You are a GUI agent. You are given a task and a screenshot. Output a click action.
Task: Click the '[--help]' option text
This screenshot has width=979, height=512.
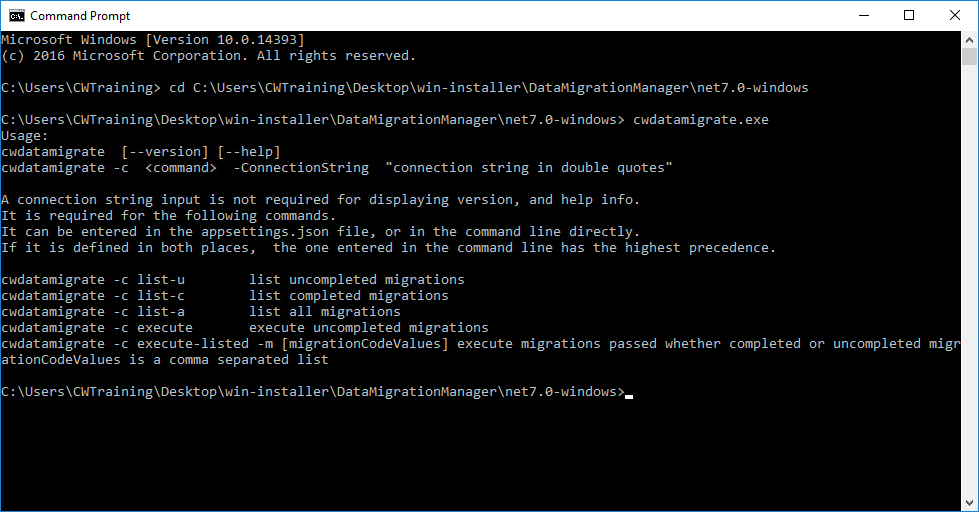(x=249, y=152)
